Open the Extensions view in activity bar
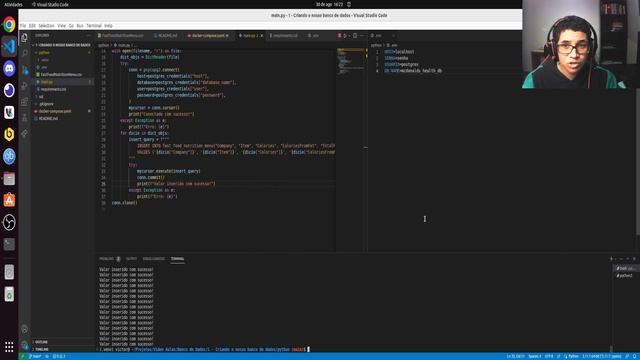This screenshot has height=360, width=640. tap(24, 102)
